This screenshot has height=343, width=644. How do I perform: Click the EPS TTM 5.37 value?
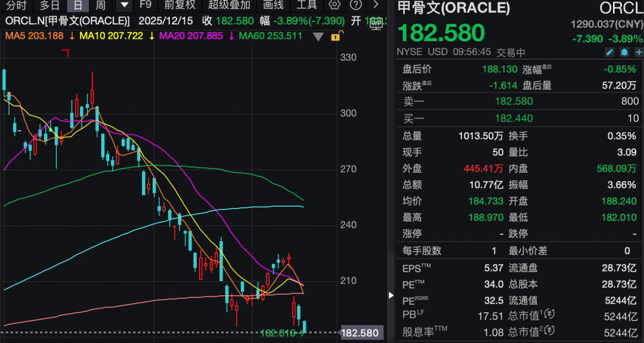point(494,269)
